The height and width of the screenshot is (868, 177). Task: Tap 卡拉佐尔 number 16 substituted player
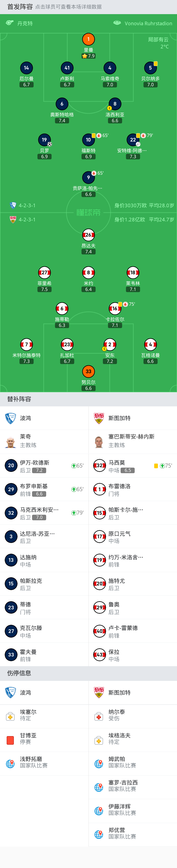[x=115, y=308]
